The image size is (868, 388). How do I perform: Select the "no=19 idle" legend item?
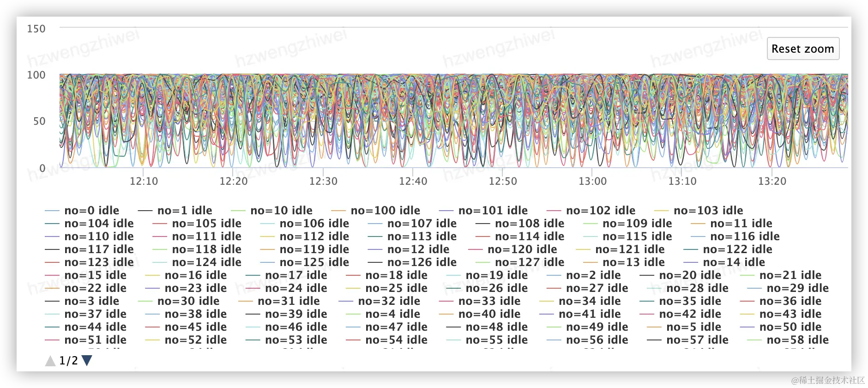487,275
